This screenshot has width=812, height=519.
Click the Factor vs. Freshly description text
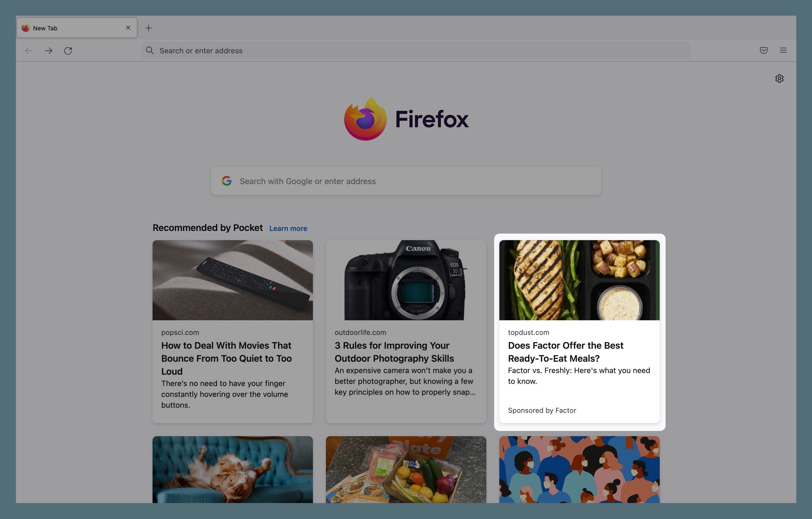[x=579, y=376]
